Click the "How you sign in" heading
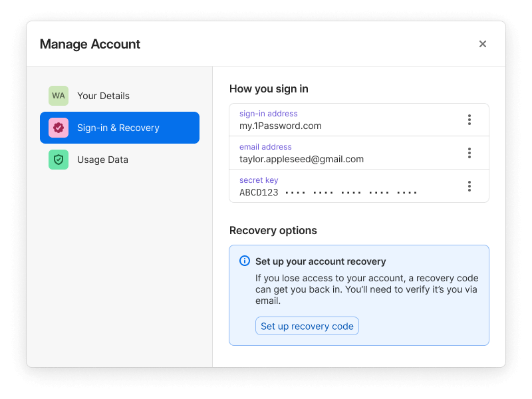This screenshot has width=532, height=399. coord(269,88)
